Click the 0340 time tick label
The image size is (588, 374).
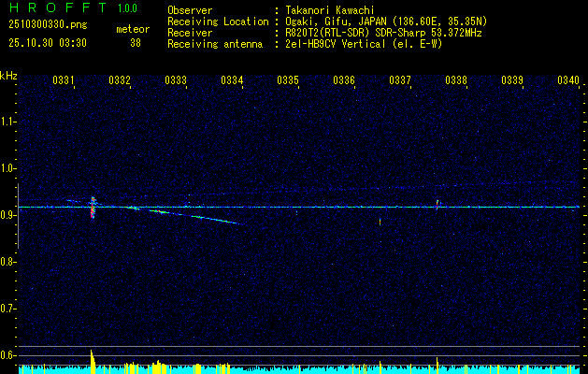tap(568, 79)
